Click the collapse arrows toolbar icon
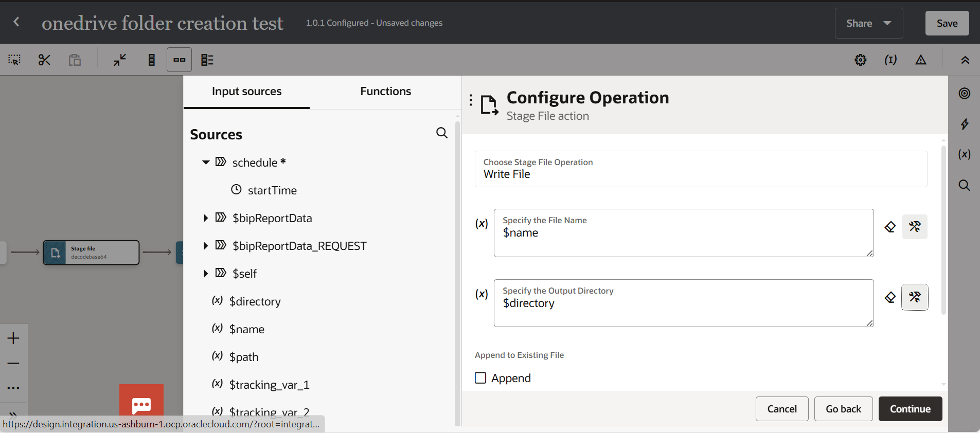 [120, 60]
